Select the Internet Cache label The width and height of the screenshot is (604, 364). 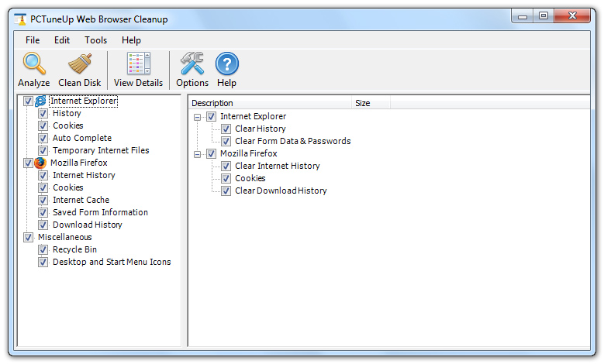pos(81,200)
